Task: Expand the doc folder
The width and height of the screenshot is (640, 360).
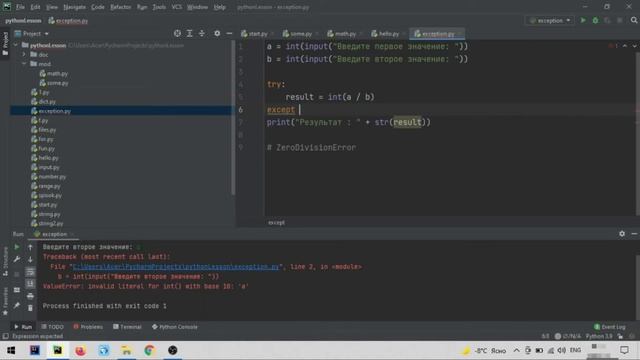Action: (x=24, y=54)
